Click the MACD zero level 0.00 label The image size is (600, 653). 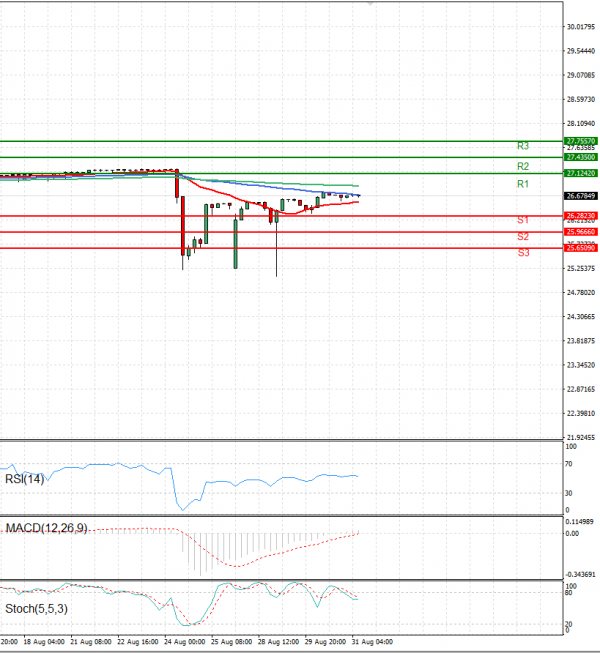(572, 533)
